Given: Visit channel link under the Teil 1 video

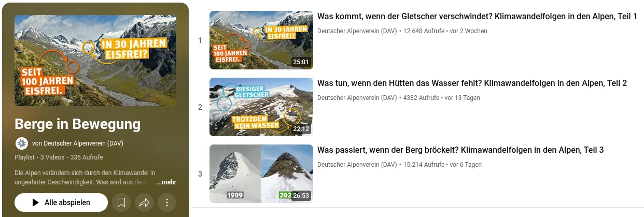Looking at the screenshot, I should click(357, 31).
